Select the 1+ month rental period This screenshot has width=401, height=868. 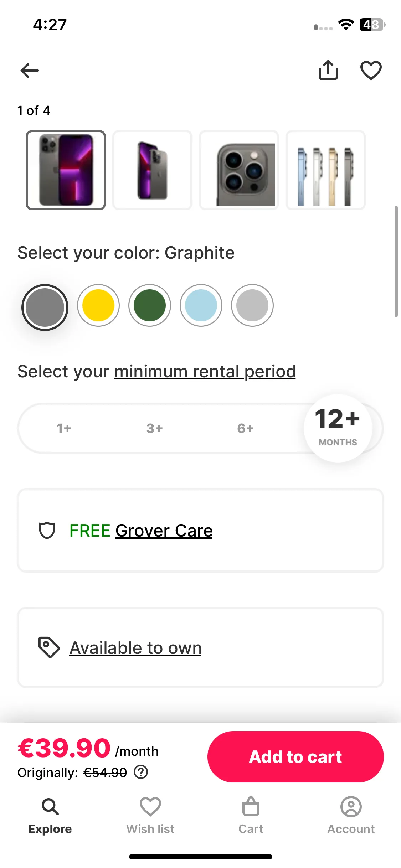point(64,428)
